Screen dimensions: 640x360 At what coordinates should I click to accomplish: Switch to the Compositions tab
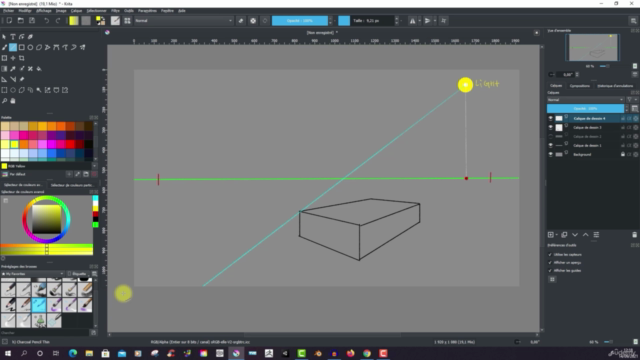579,86
